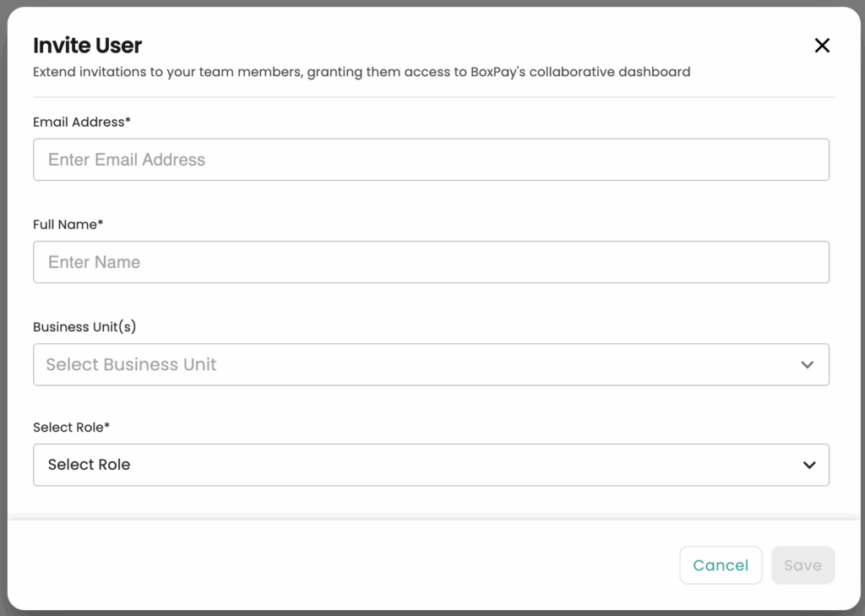
Task: Click the Select Role chevron arrow
Action: click(x=809, y=466)
